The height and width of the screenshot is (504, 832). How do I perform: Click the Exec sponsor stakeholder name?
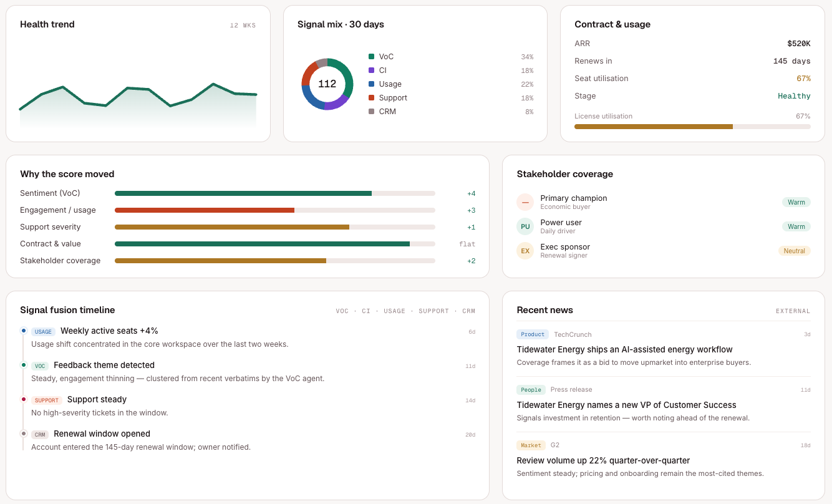click(565, 247)
